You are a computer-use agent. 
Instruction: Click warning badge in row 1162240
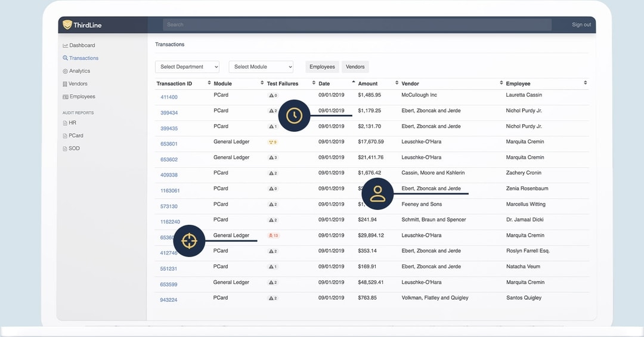point(273,220)
